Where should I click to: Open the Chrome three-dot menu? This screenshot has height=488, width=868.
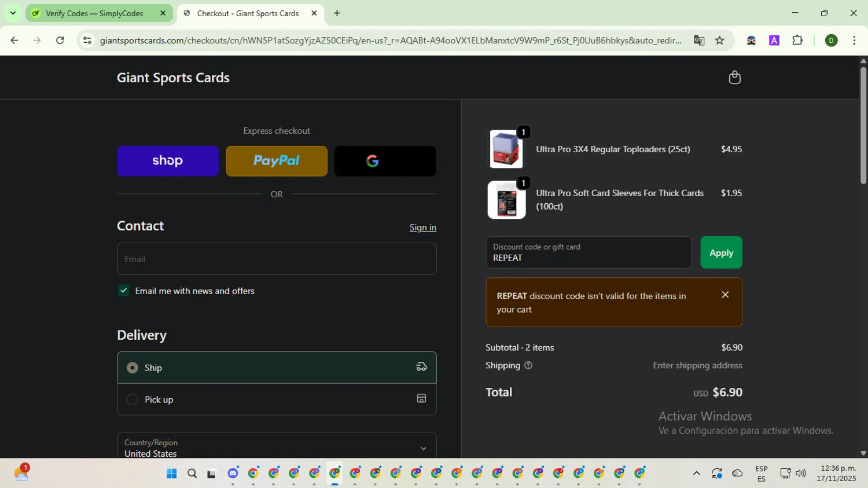tap(854, 41)
